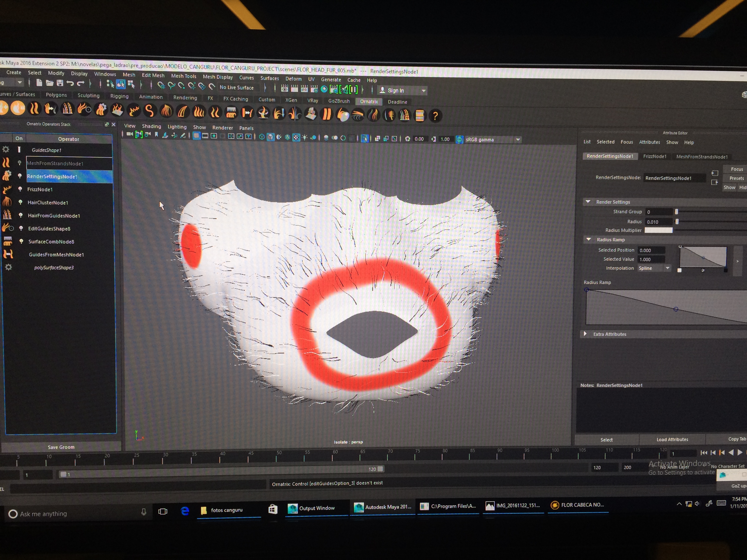747x560 pixels.
Task: Undo the last action via toolbar arrow
Action: pyautogui.click(x=70, y=83)
